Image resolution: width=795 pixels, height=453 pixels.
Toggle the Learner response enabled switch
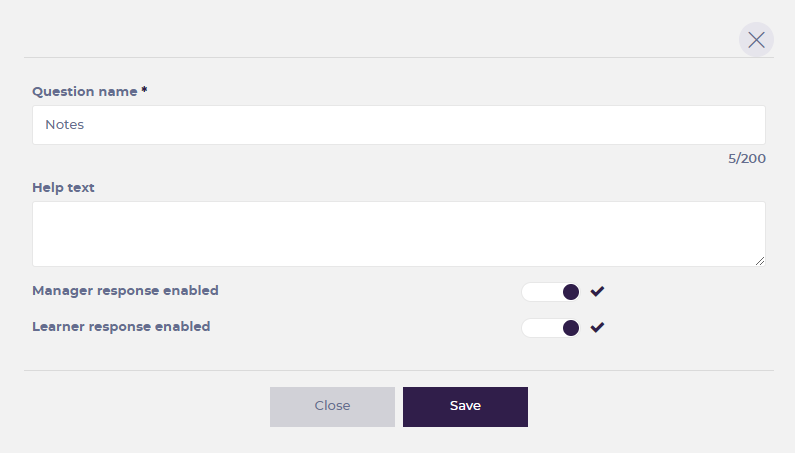(x=551, y=327)
